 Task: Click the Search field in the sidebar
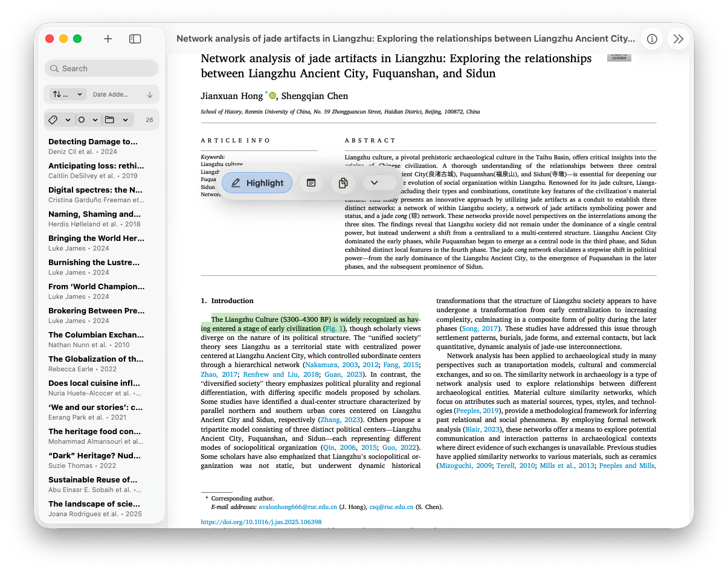pyautogui.click(x=101, y=68)
